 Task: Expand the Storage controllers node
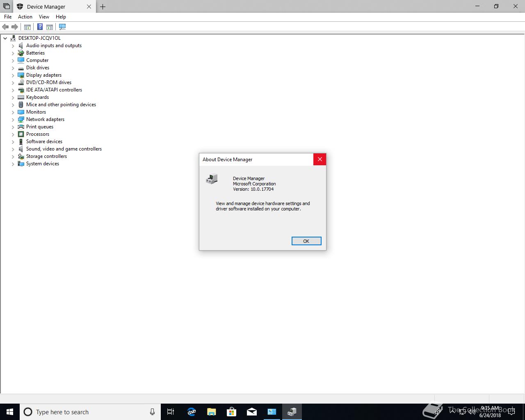pos(13,156)
